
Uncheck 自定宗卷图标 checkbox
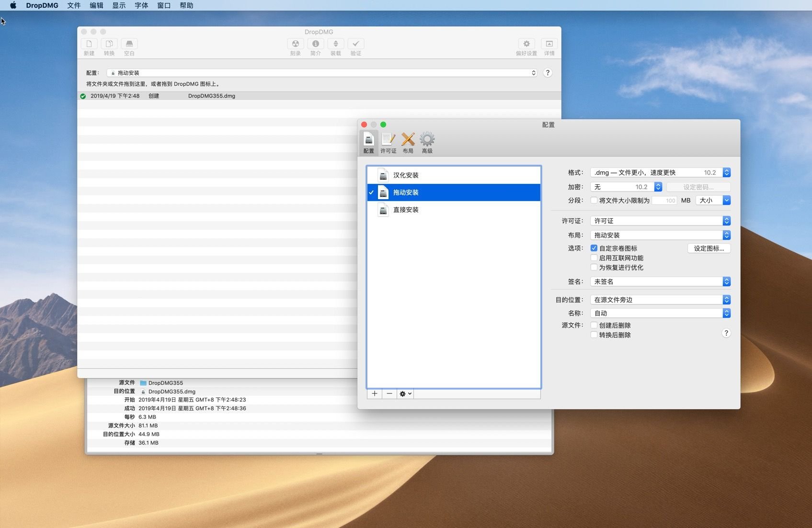coord(594,248)
